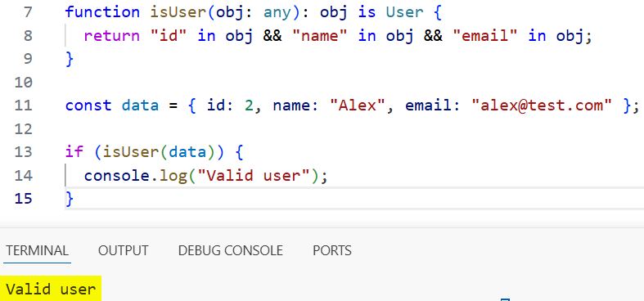The height and width of the screenshot is (301, 644).
Task: Click line number 13 in the gutter
Action: pyautogui.click(x=23, y=152)
